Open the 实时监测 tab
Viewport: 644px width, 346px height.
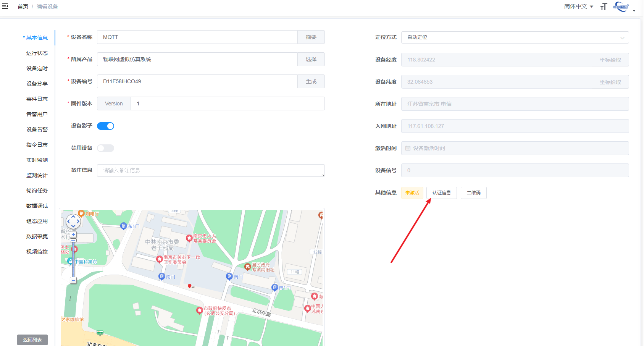pyautogui.click(x=37, y=160)
